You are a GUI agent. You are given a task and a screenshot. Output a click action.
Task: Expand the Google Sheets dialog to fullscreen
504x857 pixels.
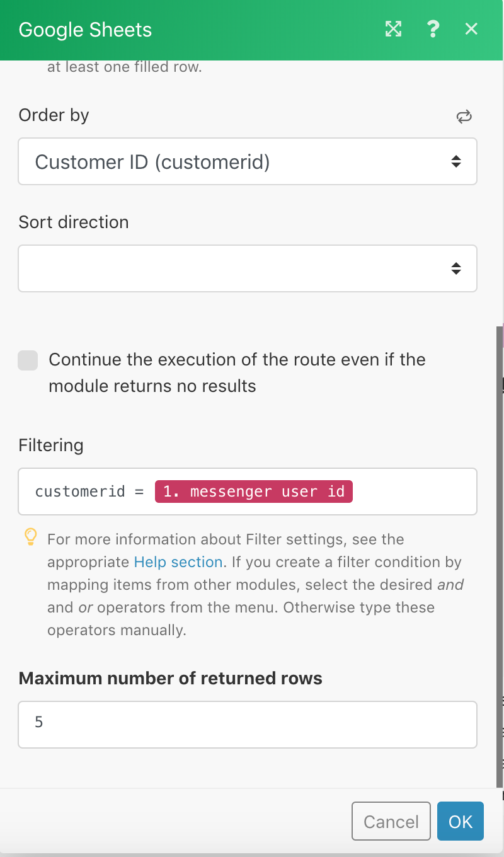[x=393, y=29]
